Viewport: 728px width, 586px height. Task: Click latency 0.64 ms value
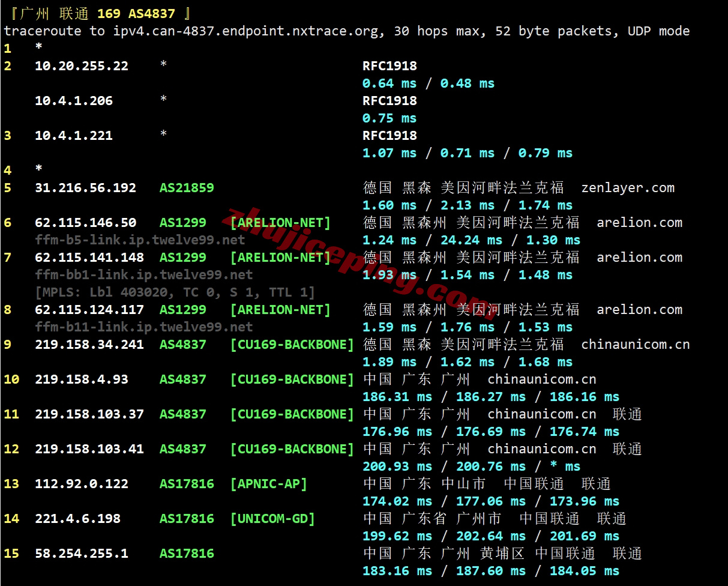click(390, 83)
